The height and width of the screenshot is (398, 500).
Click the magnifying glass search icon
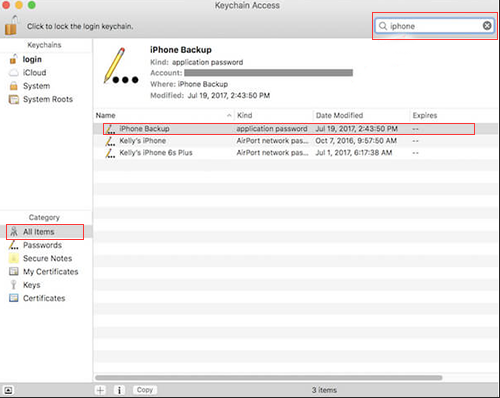click(383, 26)
